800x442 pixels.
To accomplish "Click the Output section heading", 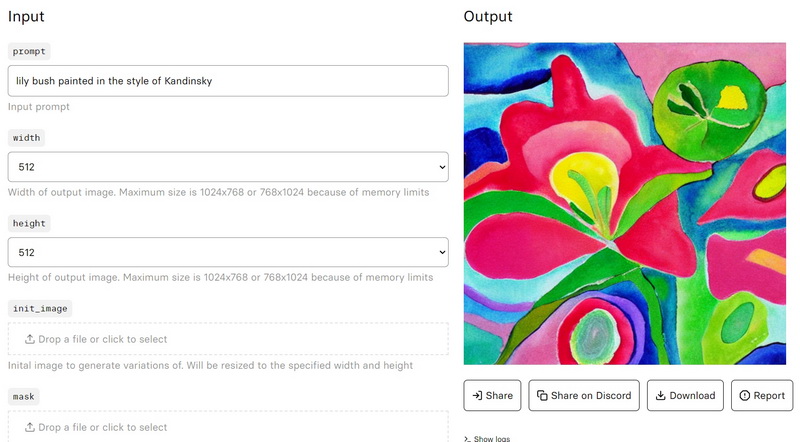I will [488, 17].
